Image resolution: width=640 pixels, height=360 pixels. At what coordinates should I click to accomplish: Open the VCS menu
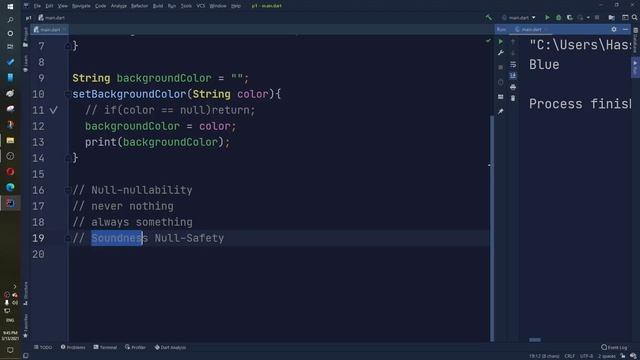(200, 6)
